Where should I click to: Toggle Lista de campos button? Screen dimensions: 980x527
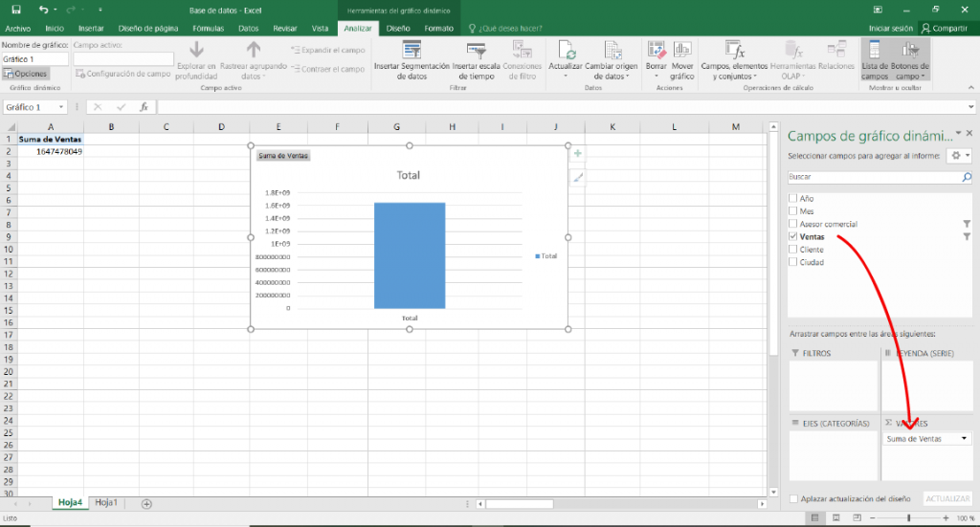tap(875, 59)
